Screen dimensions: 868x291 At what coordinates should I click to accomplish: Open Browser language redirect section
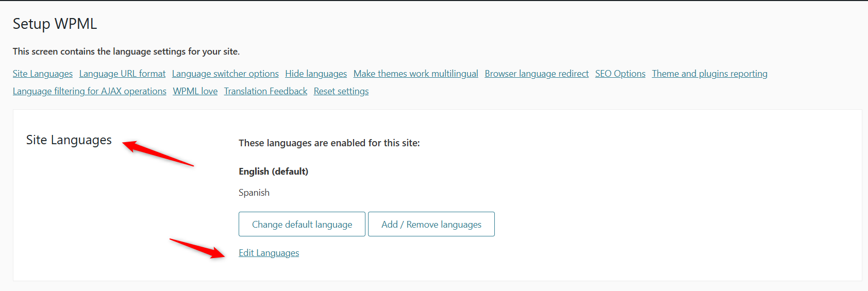coord(537,74)
